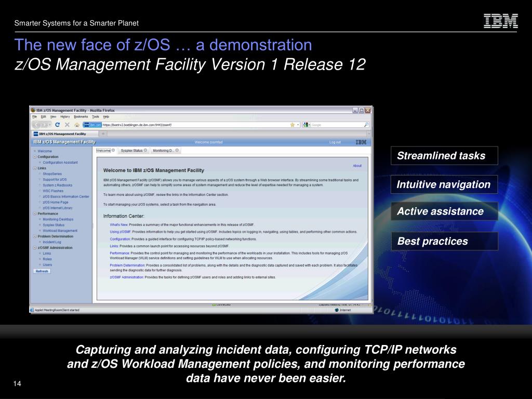The width and height of the screenshot is (532, 399).
Task: Open the History menu
Action: point(65,117)
